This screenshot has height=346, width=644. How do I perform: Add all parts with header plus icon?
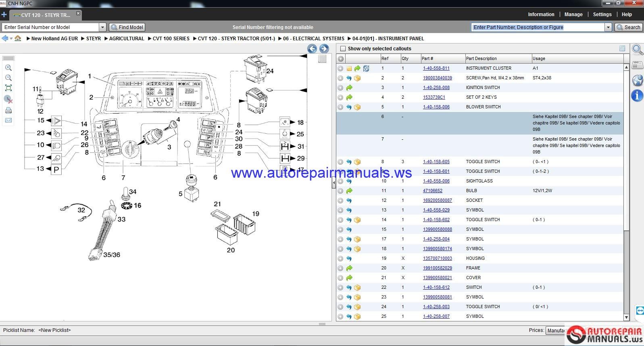(x=341, y=58)
